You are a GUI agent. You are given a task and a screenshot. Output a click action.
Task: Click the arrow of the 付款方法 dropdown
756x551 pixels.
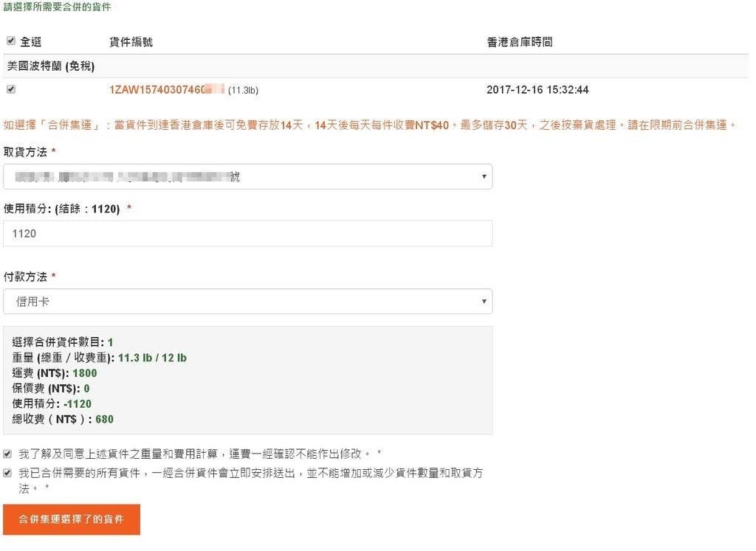coord(484,302)
